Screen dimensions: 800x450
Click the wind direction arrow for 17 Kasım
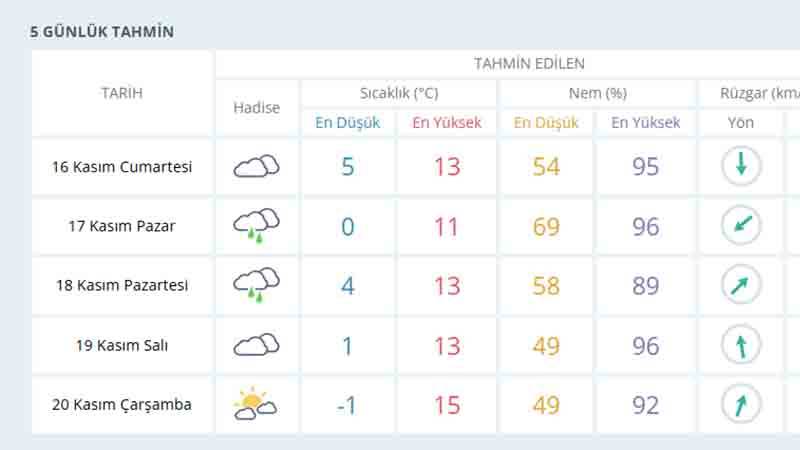[x=741, y=226]
